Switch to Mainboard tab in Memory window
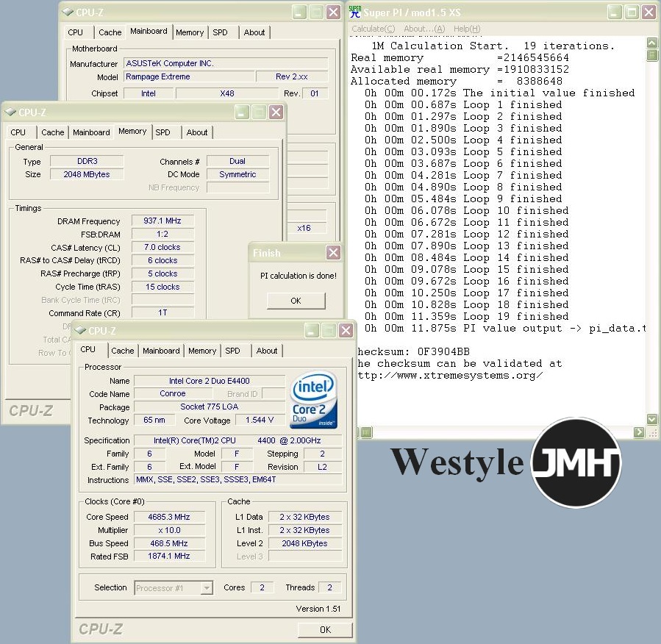661x644 pixels. pos(91,132)
